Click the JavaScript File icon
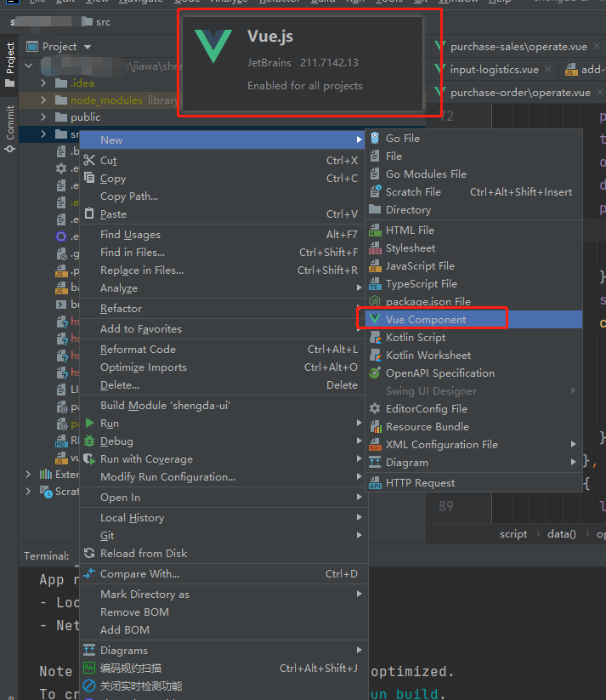The image size is (606, 700). tap(375, 266)
